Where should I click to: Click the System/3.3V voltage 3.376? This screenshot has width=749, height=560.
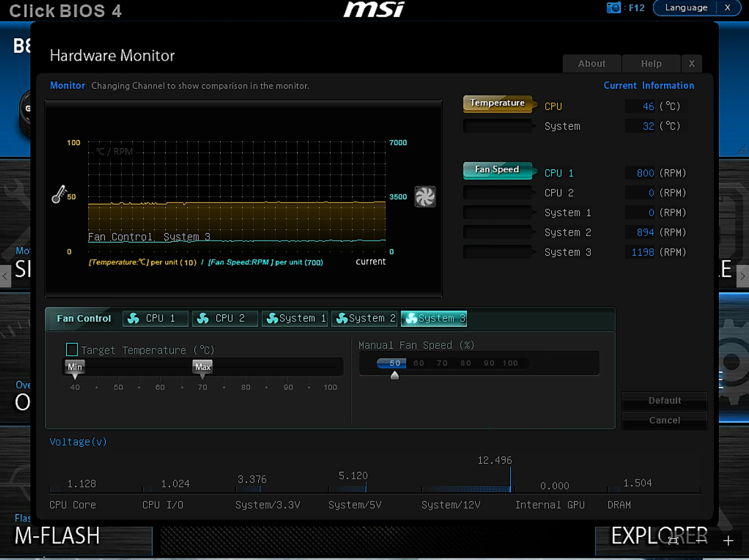click(x=252, y=479)
